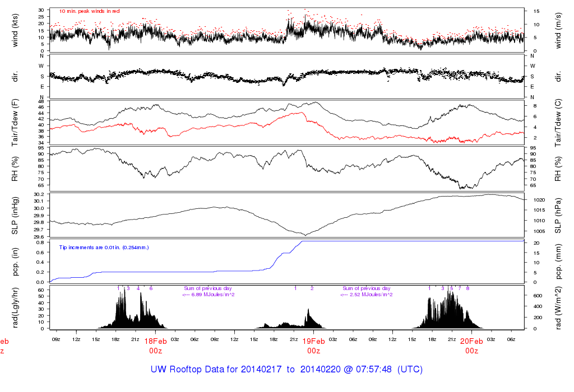574x392 pixels.
Task: Click the 'rad (W/m^2)' axis label
Action: [x=558, y=308]
